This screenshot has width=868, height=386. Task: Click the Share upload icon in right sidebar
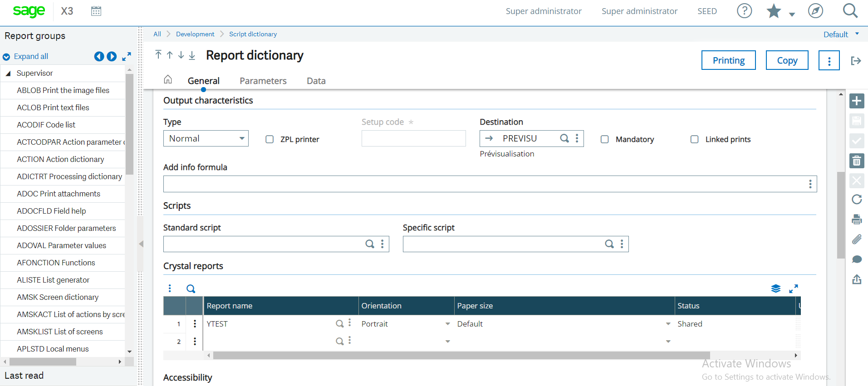pos(857,279)
